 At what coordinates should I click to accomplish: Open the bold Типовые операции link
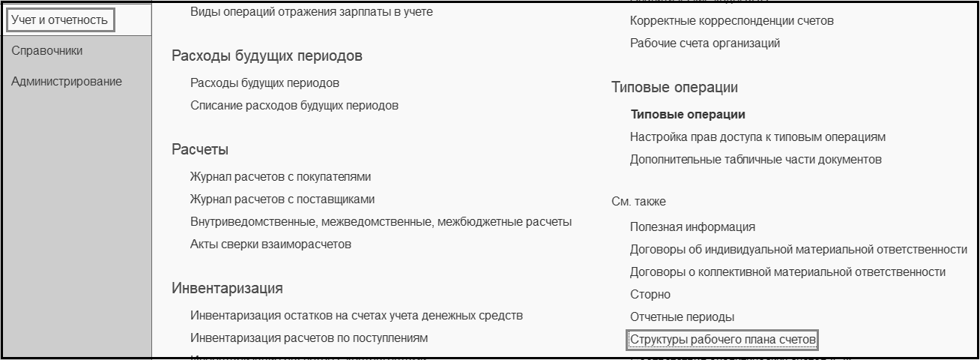point(688,115)
